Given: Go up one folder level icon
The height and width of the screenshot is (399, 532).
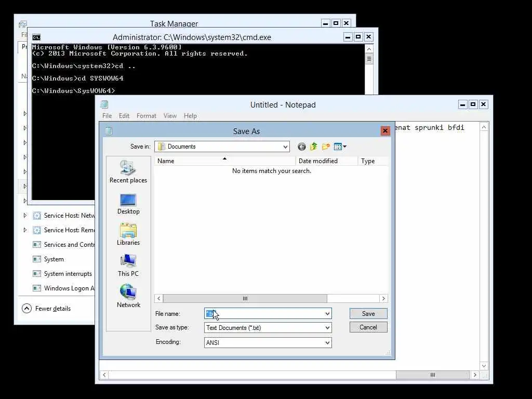Looking at the screenshot, I should 313,147.
